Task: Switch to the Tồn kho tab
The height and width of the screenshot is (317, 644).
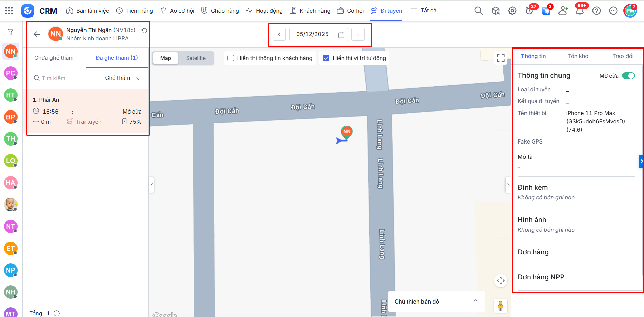Action: [578, 56]
